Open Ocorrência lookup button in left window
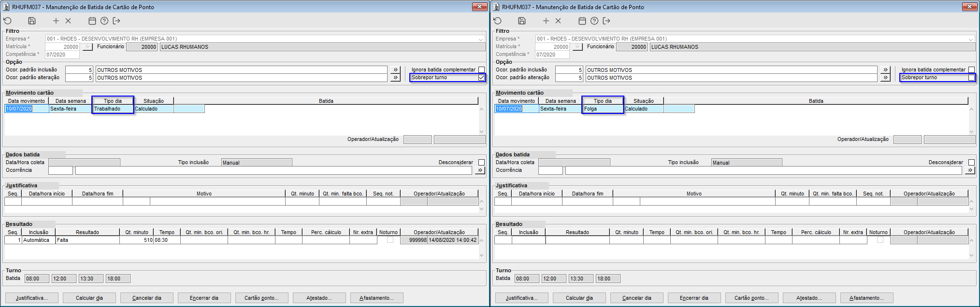The image size is (980, 307). [480, 170]
